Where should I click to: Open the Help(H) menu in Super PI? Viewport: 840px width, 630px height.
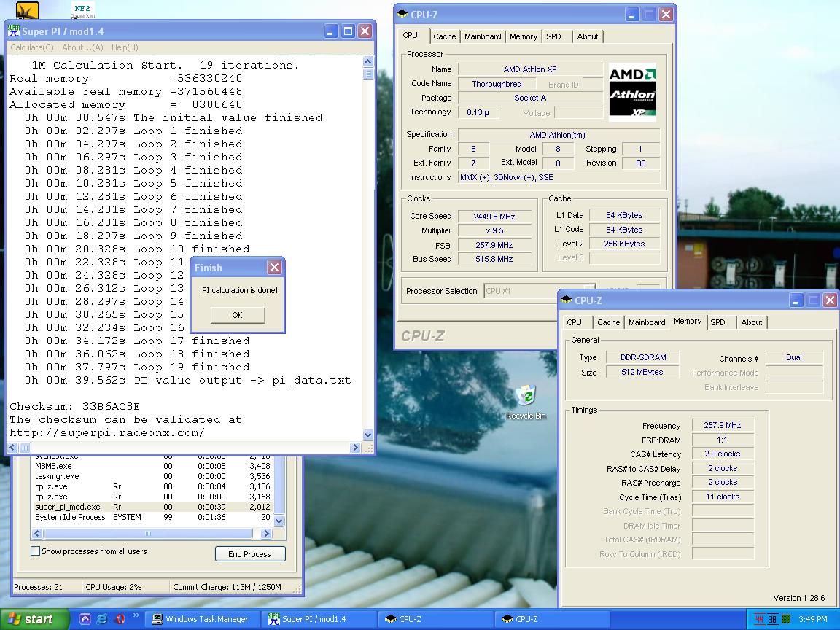[x=124, y=47]
